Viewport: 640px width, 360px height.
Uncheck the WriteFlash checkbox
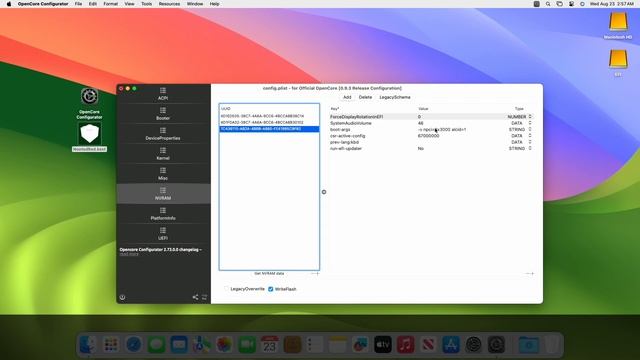pyautogui.click(x=271, y=289)
